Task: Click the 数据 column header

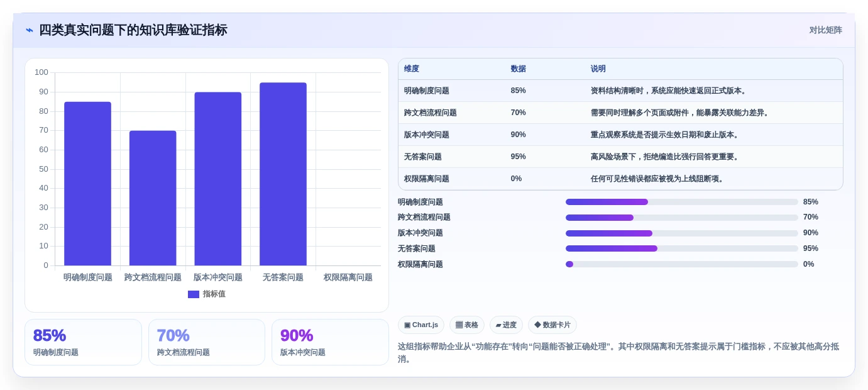Action: 519,69
